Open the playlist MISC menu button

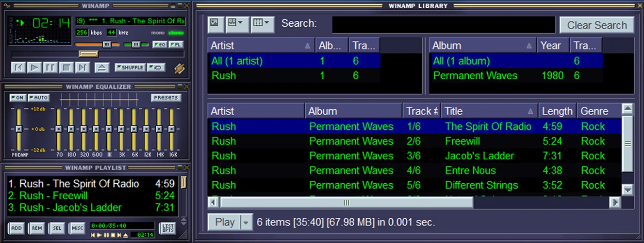pos(77,228)
